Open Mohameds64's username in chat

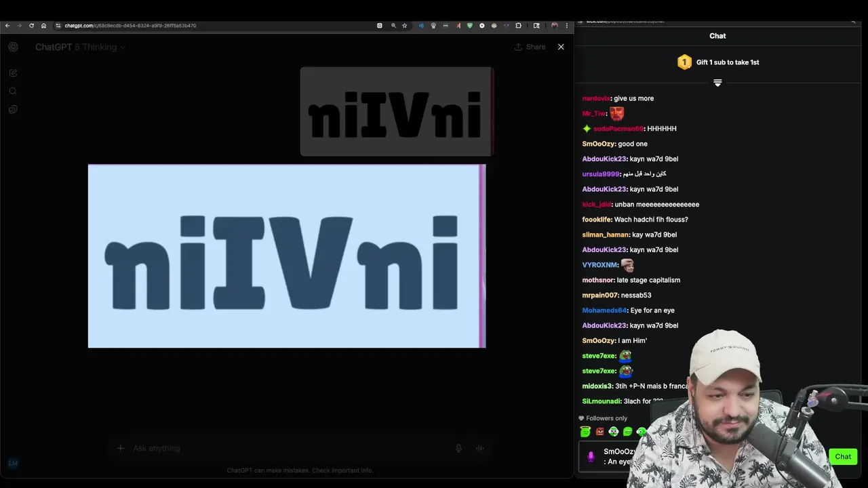click(604, 310)
